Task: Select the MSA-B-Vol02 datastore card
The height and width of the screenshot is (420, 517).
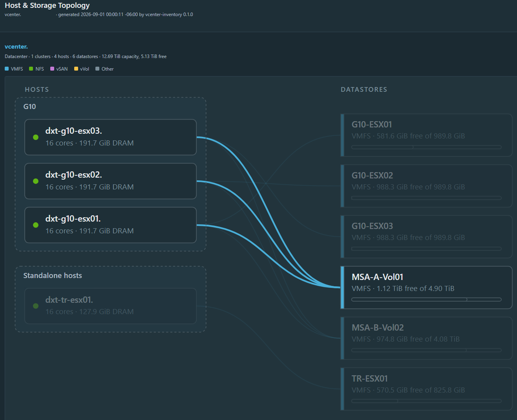Action: [x=426, y=338]
